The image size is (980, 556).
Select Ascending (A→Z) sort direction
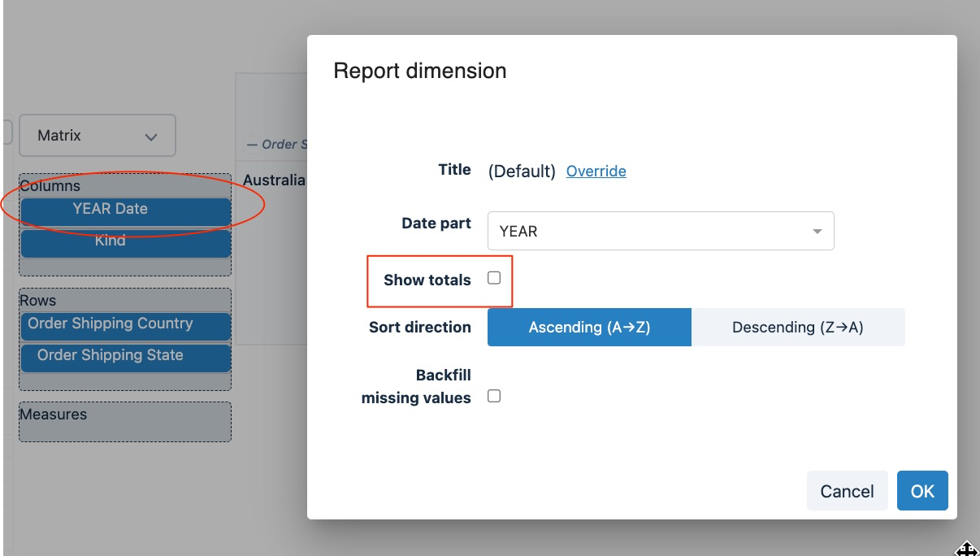588,327
